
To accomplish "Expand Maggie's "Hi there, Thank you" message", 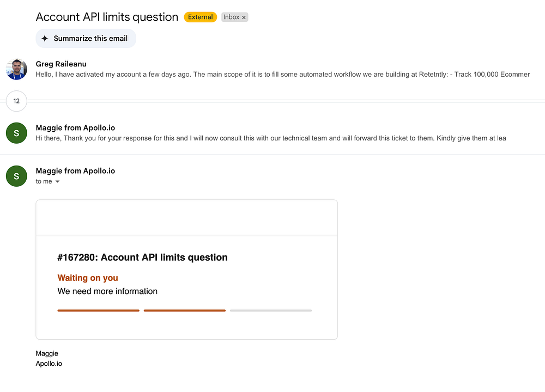I will click(270, 138).
